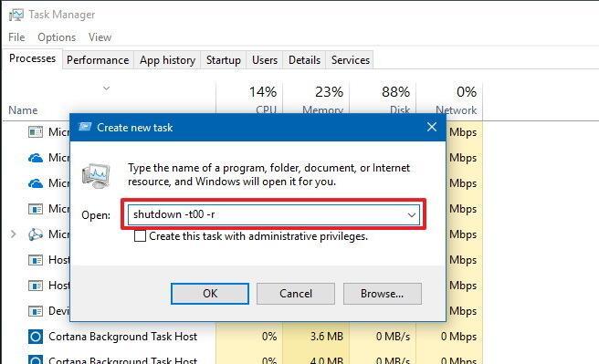Close the Create new task dialog
599x364 pixels.
pos(432,127)
